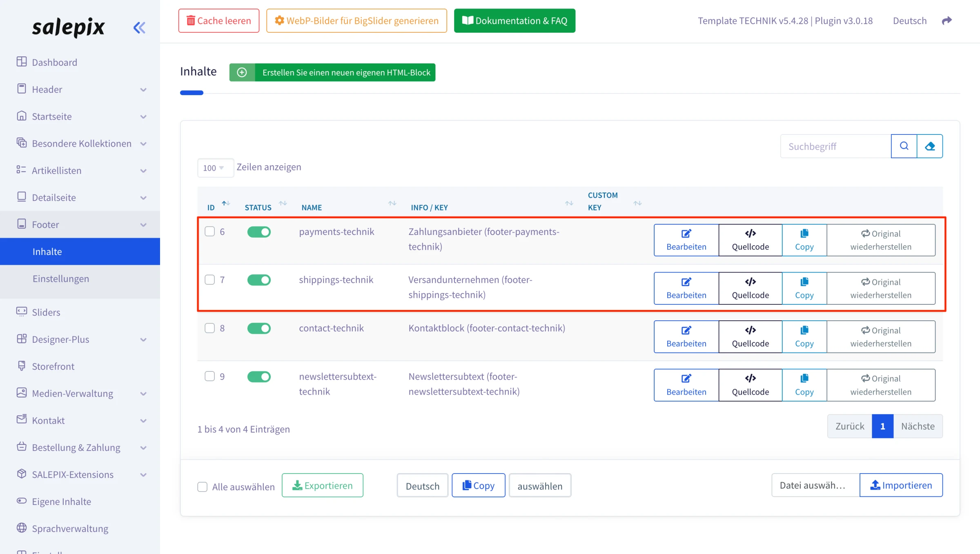980x554 pixels.
Task: Select the checkbox for row ID 8
Action: pos(209,328)
